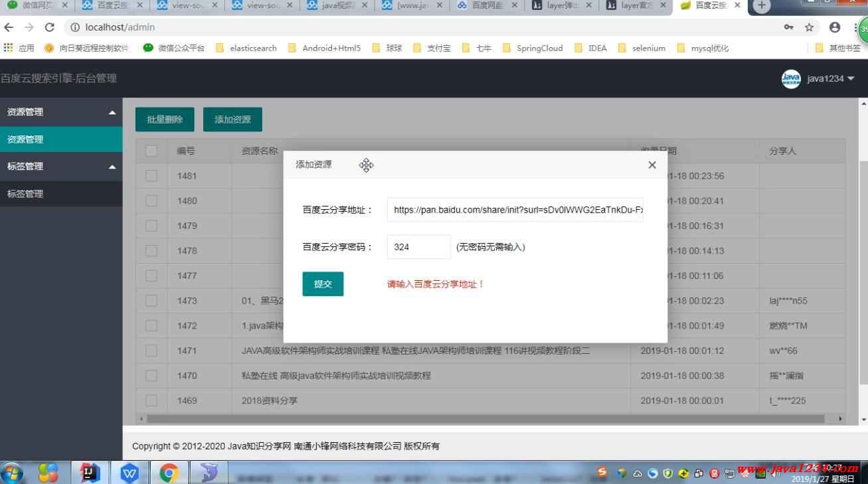The width and height of the screenshot is (868, 484).
Task: Click the site info icon in address bar
Action: tap(75, 27)
